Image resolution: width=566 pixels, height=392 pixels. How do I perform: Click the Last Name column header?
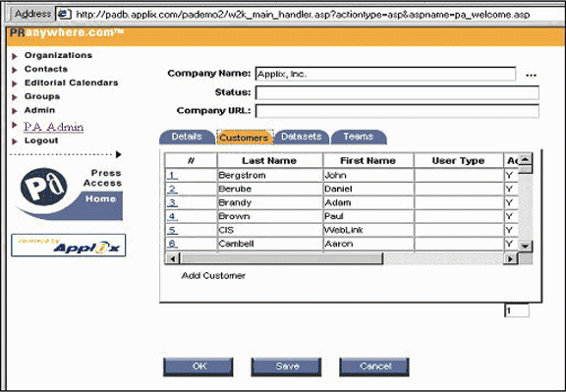click(269, 160)
